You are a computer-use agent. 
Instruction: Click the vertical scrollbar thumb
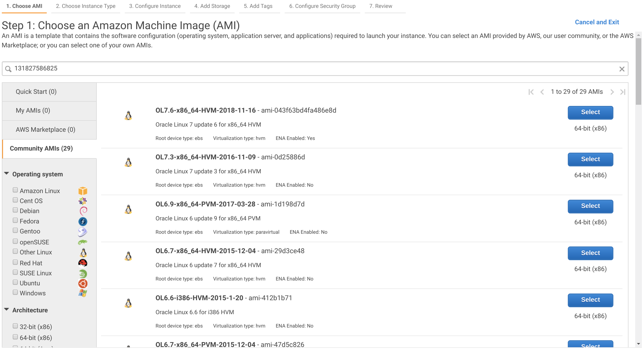click(639, 71)
